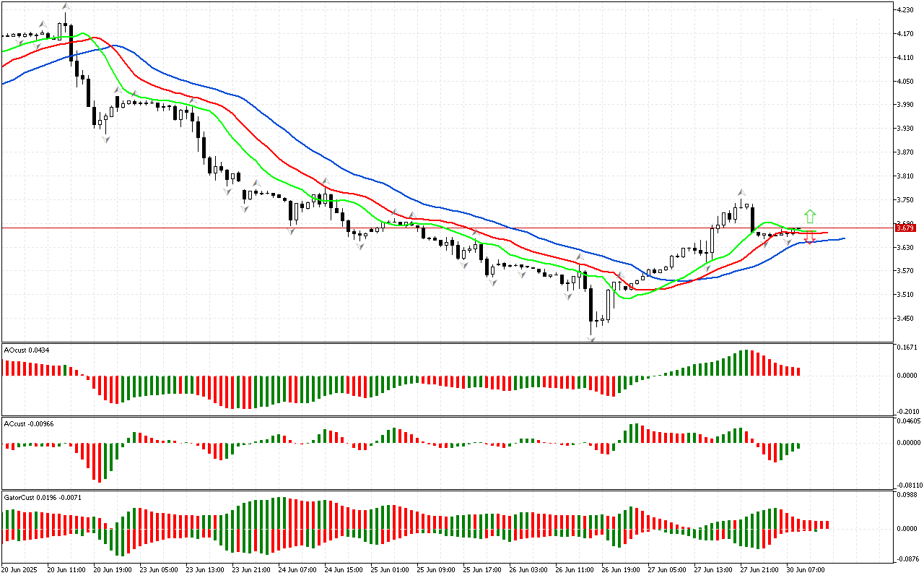Click the blue Alligator line's right end
Image resolution: width=924 pixels, height=578 pixels.
point(843,238)
